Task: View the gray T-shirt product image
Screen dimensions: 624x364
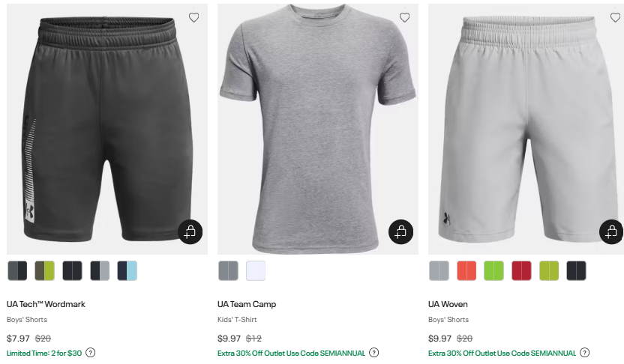Action: (x=317, y=127)
